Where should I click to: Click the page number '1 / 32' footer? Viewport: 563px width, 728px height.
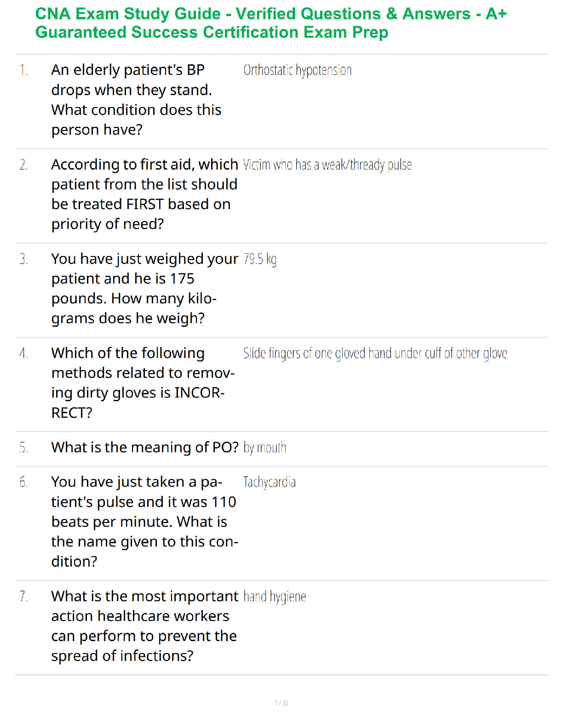coord(281,703)
